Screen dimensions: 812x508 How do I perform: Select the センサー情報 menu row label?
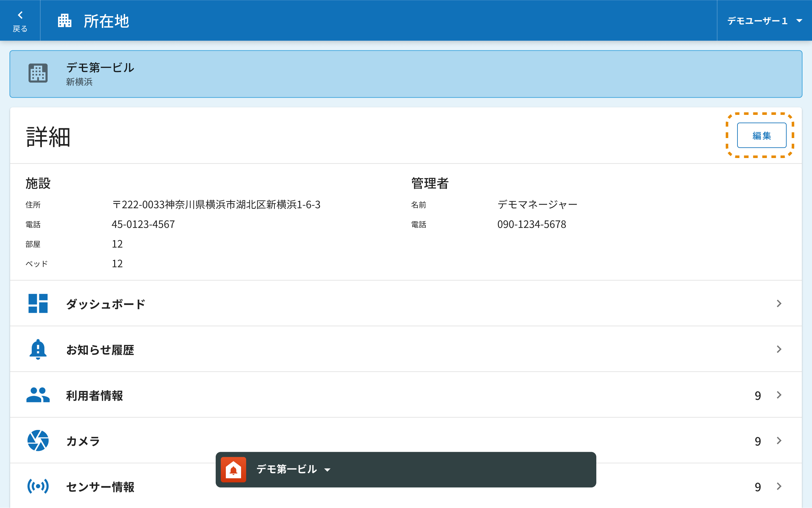pos(100,486)
